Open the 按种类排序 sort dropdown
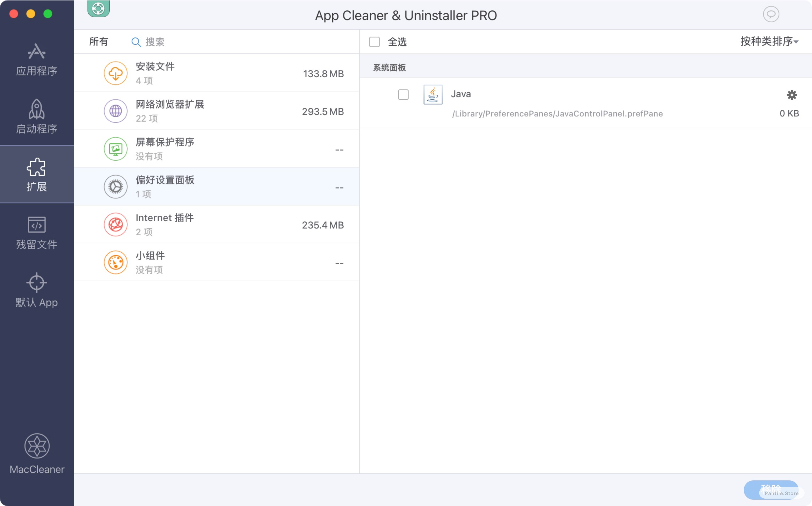 click(769, 42)
